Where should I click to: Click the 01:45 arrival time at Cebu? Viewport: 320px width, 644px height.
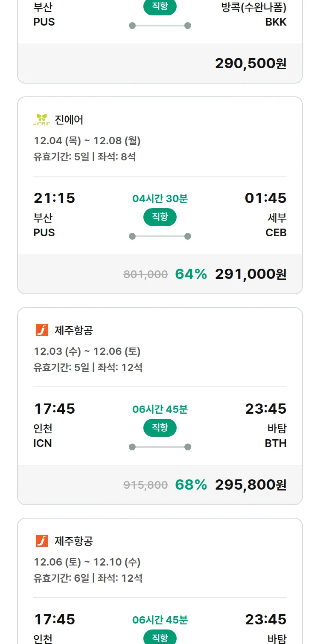click(265, 198)
